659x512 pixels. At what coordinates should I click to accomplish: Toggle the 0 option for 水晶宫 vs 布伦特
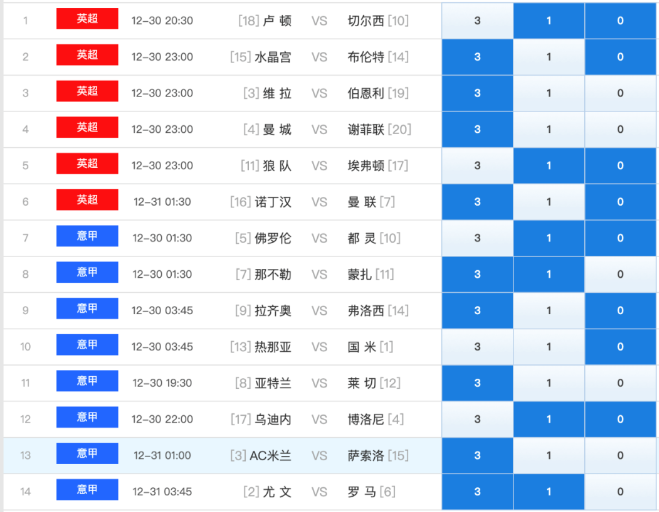[x=620, y=57]
